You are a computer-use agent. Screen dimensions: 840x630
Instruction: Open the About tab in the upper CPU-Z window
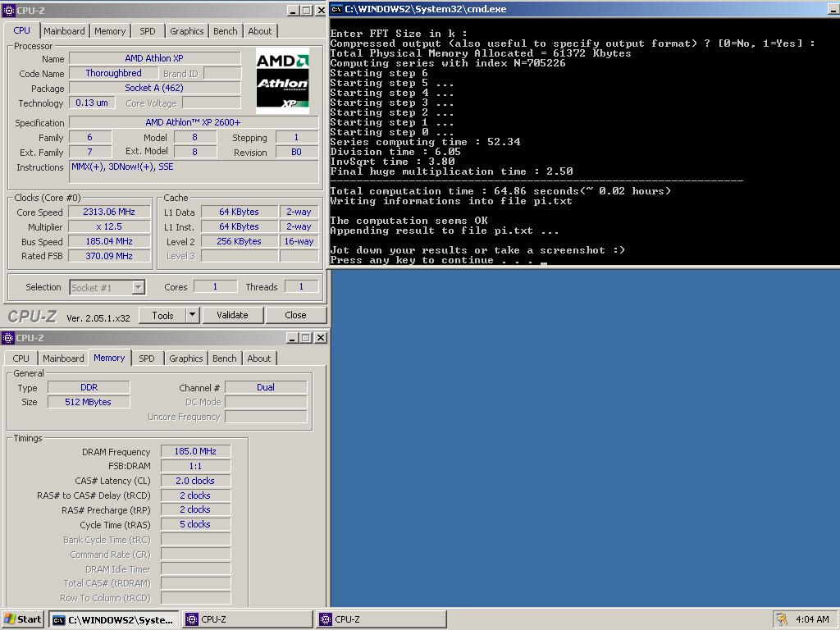[x=260, y=31]
